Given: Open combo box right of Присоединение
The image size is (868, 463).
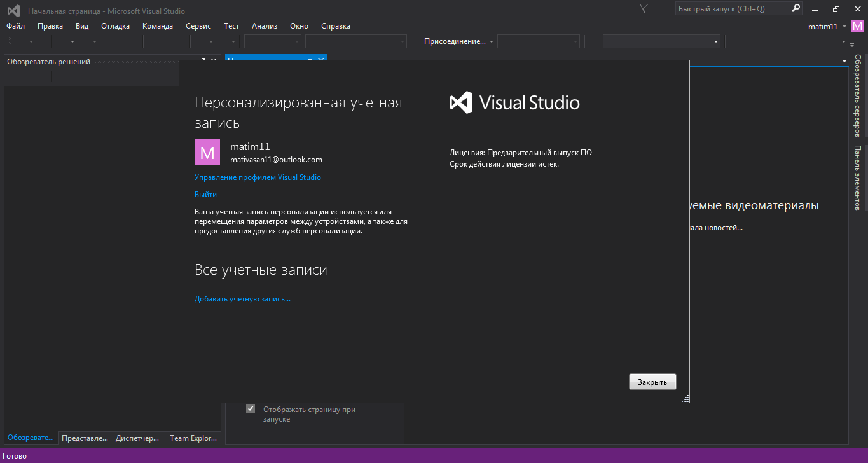Looking at the screenshot, I should click(539, 41).
